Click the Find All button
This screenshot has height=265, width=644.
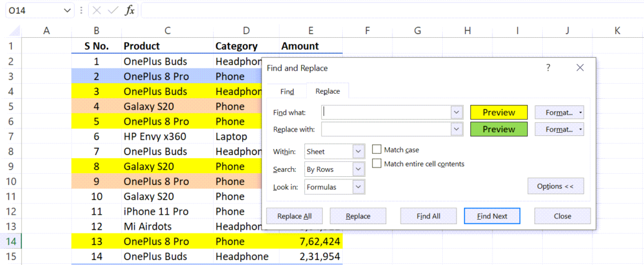[x=428, y=216]
